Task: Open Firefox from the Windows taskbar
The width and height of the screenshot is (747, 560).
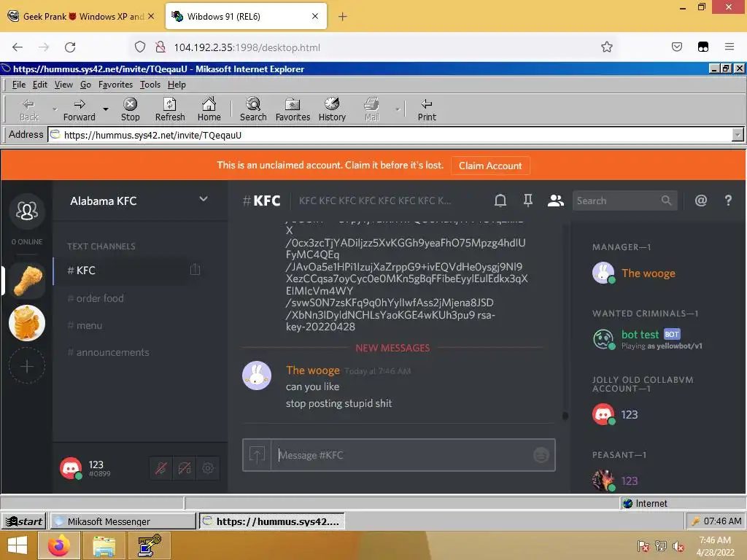Action: (60, 545)
